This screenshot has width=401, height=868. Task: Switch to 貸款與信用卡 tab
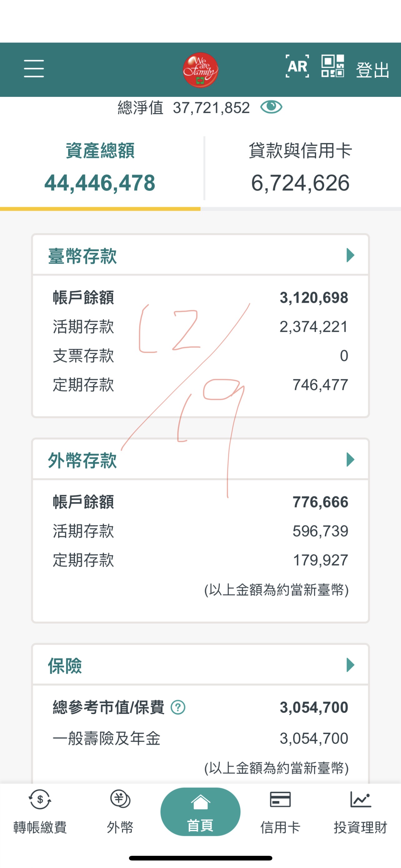300,167
